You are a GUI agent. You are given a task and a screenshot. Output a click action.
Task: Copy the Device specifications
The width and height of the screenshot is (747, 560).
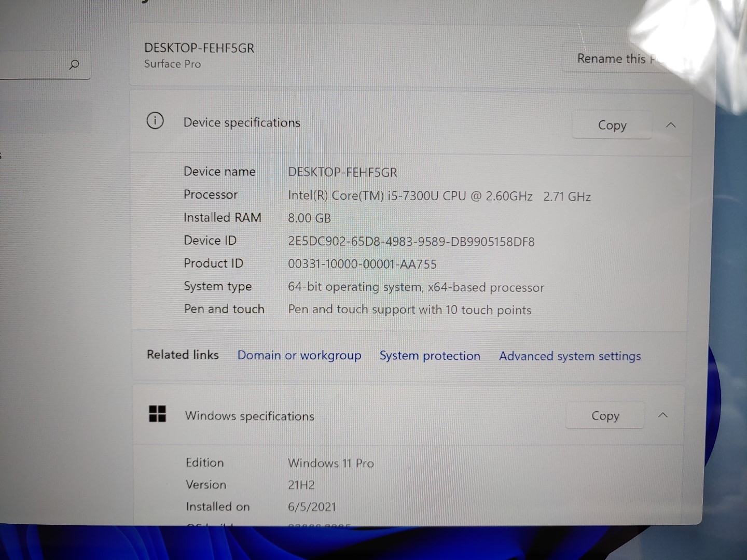[x=612, y=125]
